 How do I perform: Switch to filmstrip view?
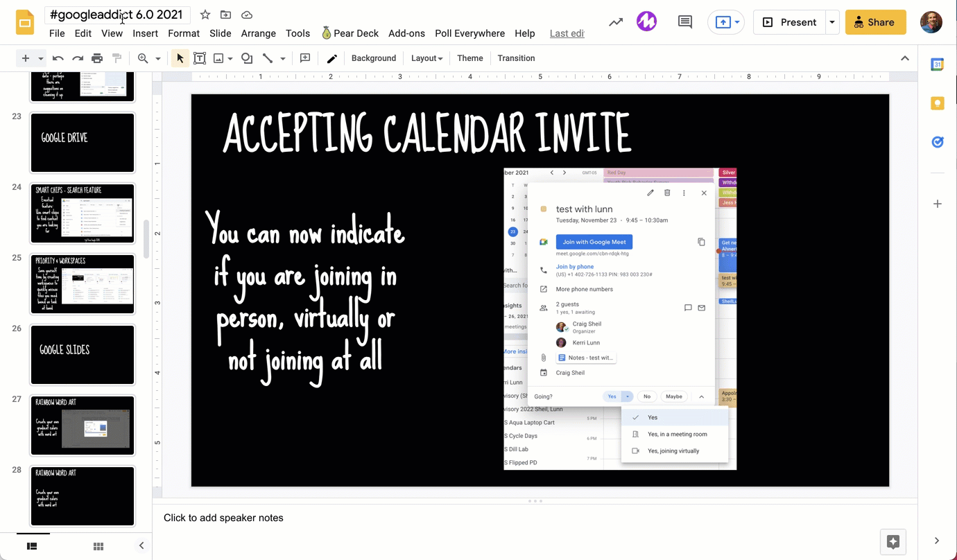point(32,546)
